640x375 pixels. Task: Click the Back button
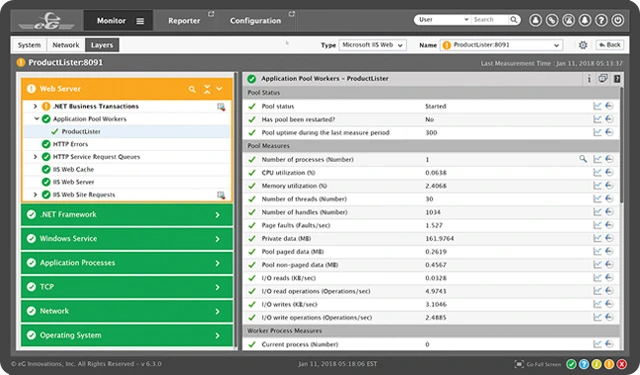(609, 45)
